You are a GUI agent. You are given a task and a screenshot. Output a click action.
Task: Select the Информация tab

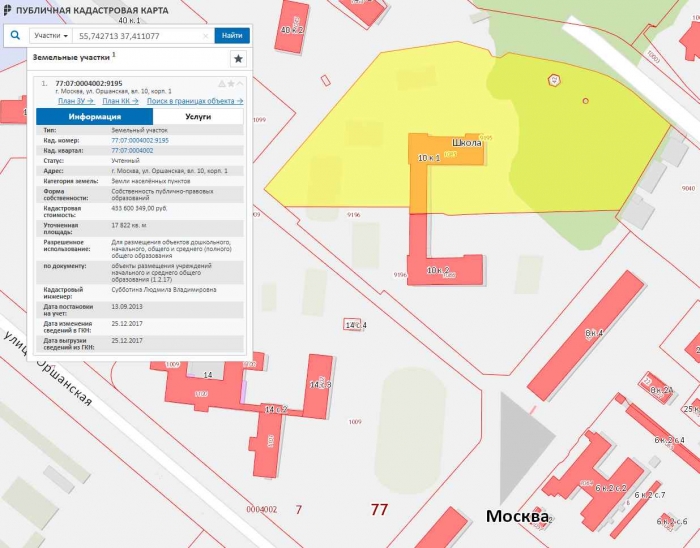94,117
